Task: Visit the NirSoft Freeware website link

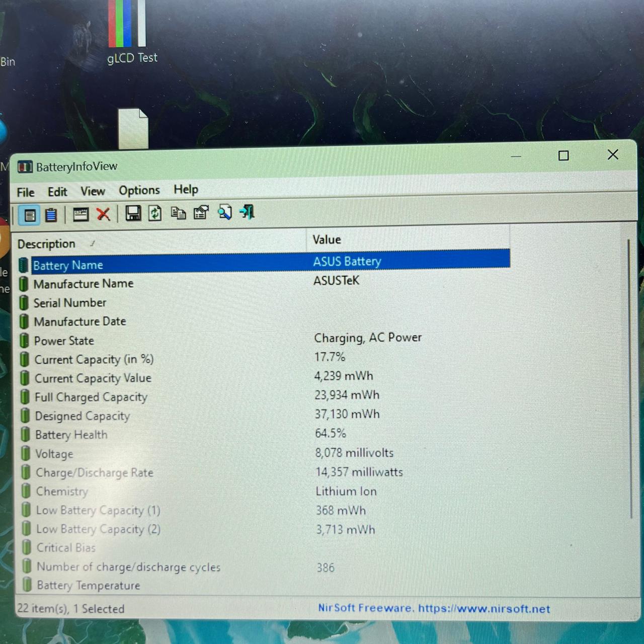Action: coord(434,608)
